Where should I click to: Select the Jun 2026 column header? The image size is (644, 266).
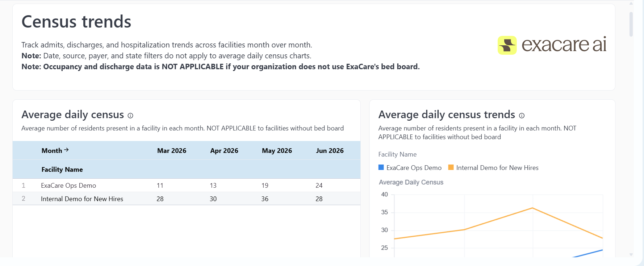(330, 151)
